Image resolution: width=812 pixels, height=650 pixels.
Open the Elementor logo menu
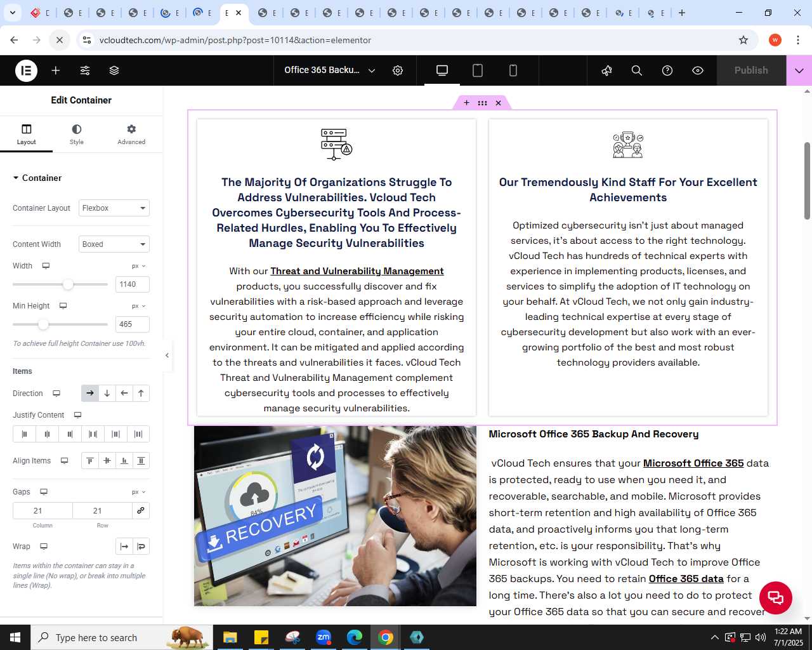point(26,70)
